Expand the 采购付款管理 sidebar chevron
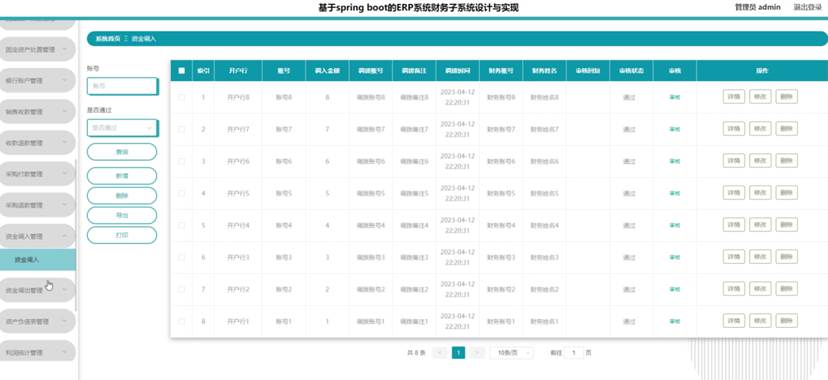This screenshot has height=380, width=828. [64, 174]
